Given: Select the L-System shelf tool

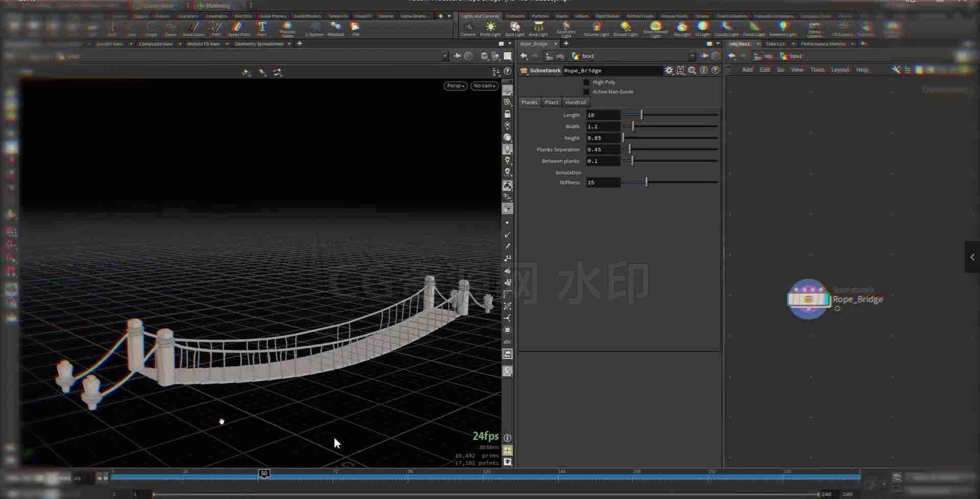Looking at the screenshot, I should coord(314,29).
